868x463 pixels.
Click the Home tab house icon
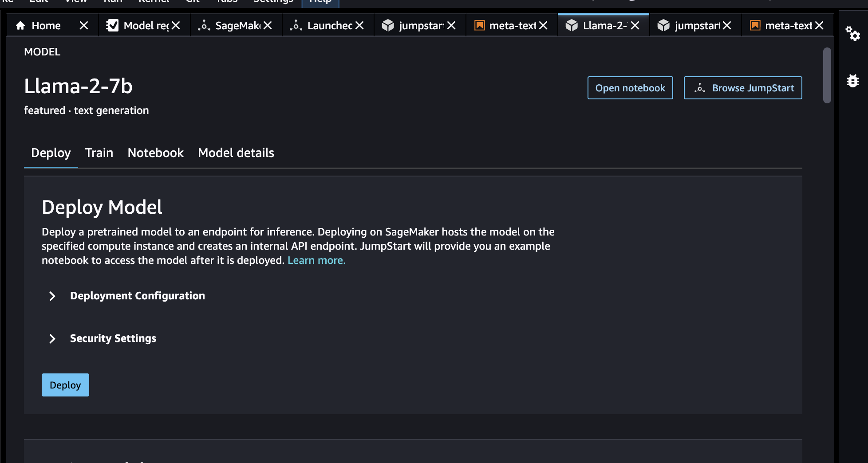coord(20,26)
